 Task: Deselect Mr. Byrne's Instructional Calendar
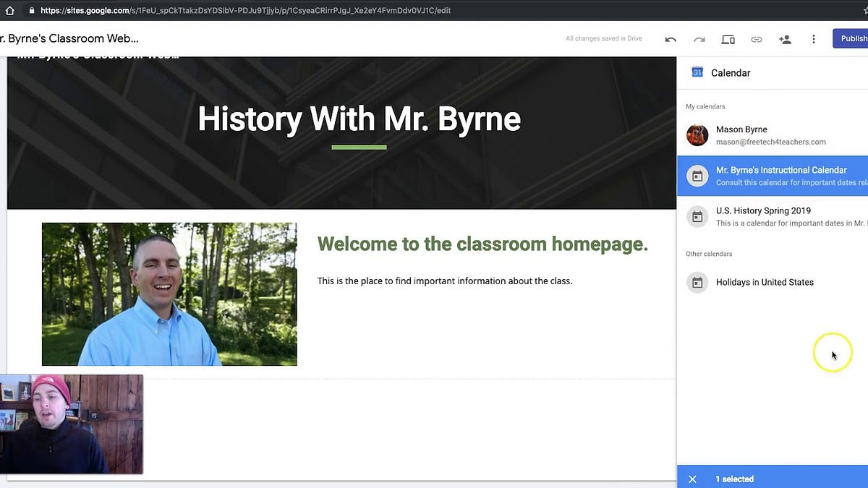pyautogui.click(x=781, y=176)
